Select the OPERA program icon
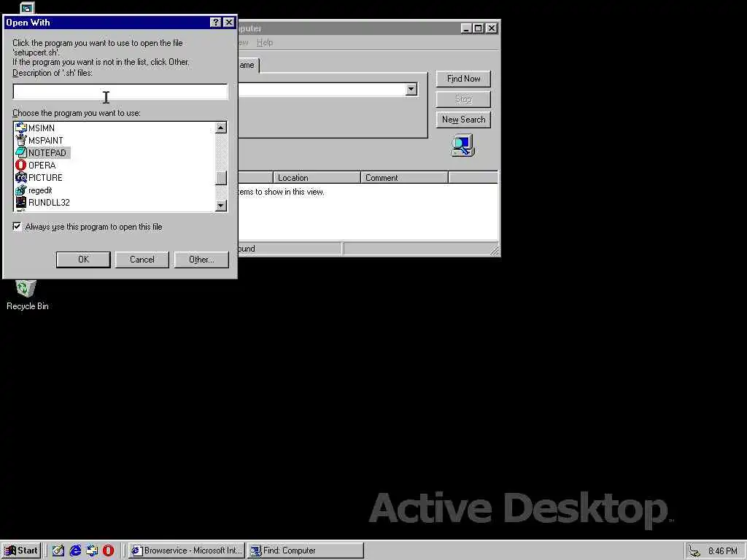The height and width of the screenshot is (560, 747). click(21, 165)
